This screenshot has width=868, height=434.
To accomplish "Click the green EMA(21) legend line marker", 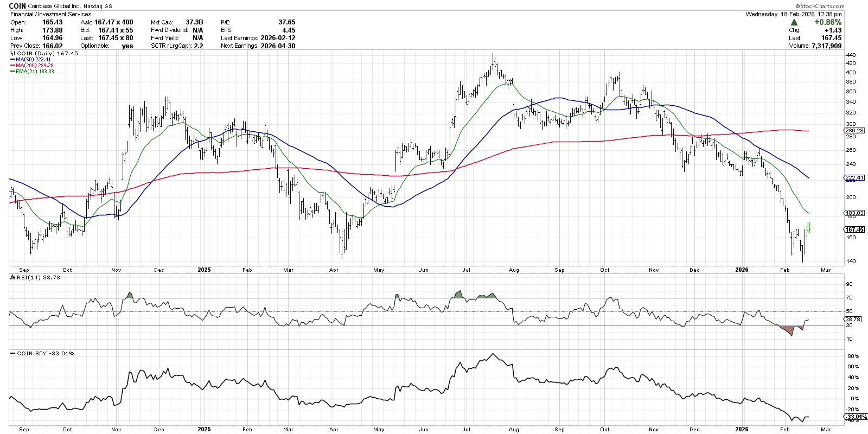I will click(12, 72).
